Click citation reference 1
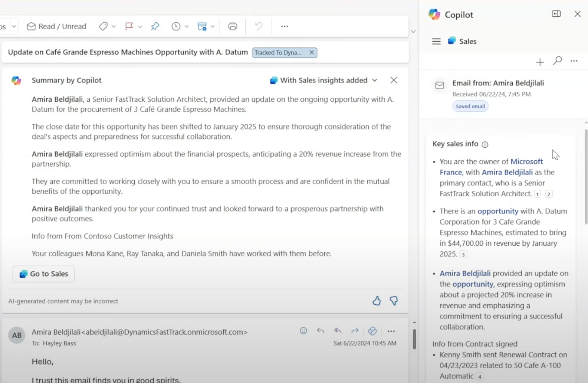Image resolution: width=588 pixels, height=383 pixels. pyautogui.click(x=538, y=194)
